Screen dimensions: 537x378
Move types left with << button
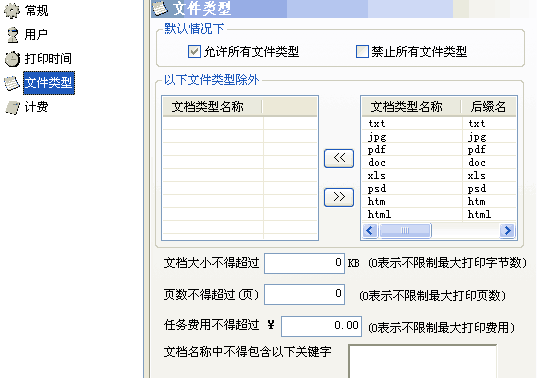click(339, 158)
